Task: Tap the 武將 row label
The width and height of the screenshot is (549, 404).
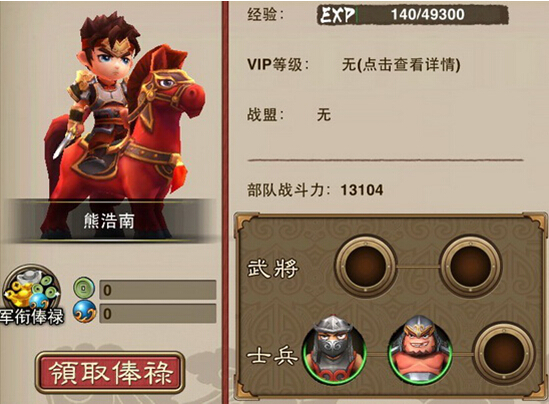Action: point(273,269)
